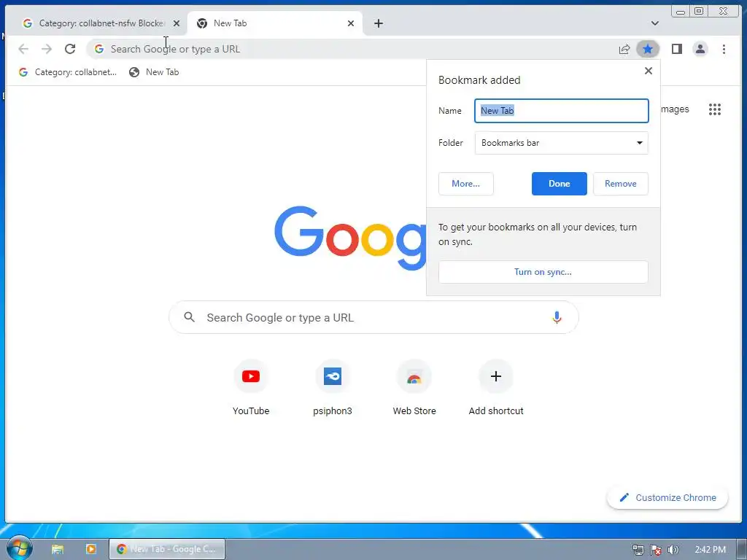Screen dimensions: 747x560
Task: Open the Share this page icon
Action: [624, 49]
